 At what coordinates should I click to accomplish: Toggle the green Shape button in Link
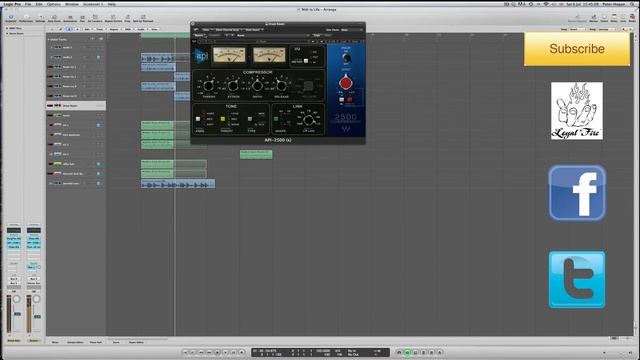pos(276,119)
